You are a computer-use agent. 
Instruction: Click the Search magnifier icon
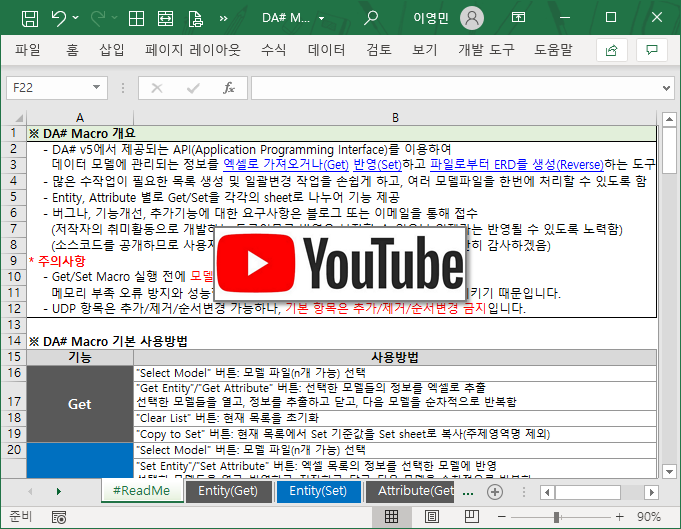tap(370, 18)
